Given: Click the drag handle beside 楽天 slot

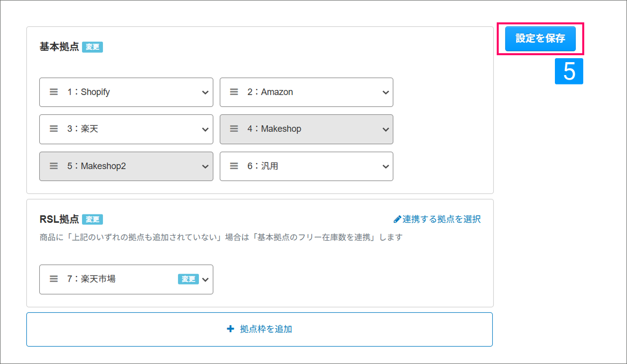Looking at the screenshot, I should point(54,129).
